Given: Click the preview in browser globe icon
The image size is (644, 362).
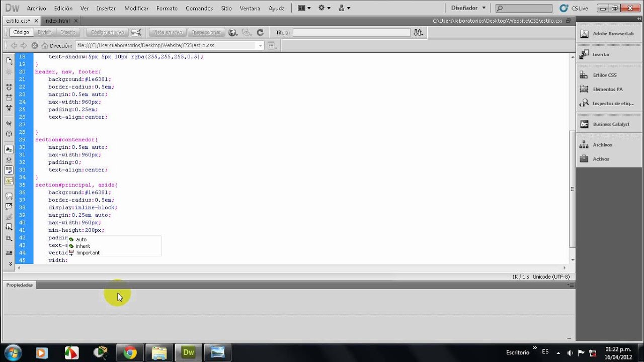Looking at the screenshot, I should [x=233, y=32].
